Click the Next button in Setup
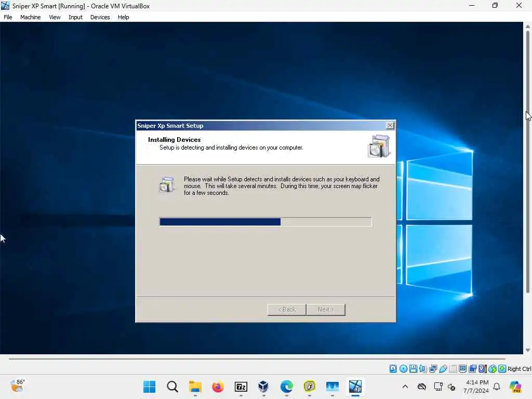 tap(326, 310)
